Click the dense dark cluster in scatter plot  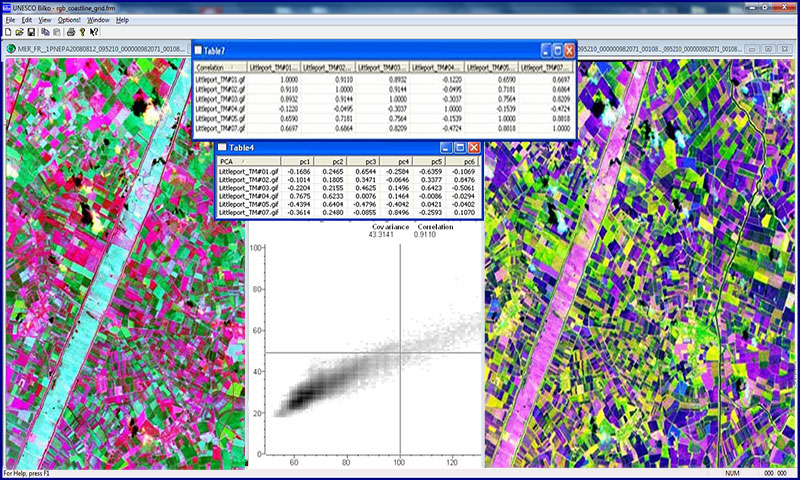tap(306, 395)
